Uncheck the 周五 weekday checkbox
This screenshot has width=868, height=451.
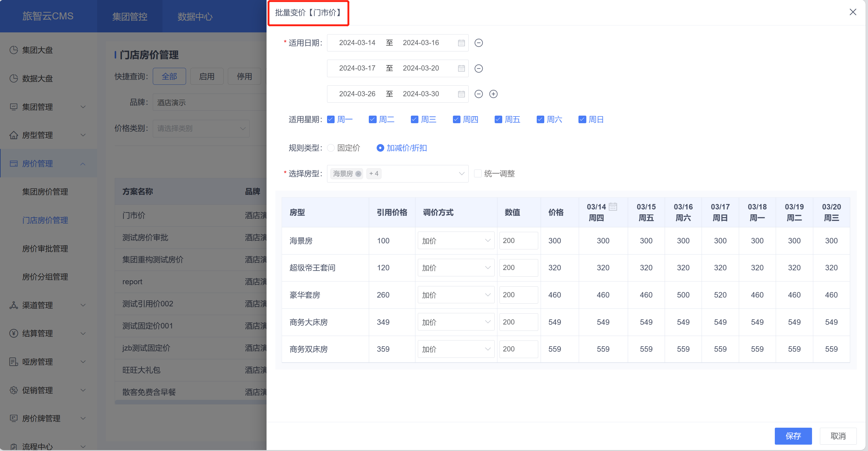click(498, 119)
